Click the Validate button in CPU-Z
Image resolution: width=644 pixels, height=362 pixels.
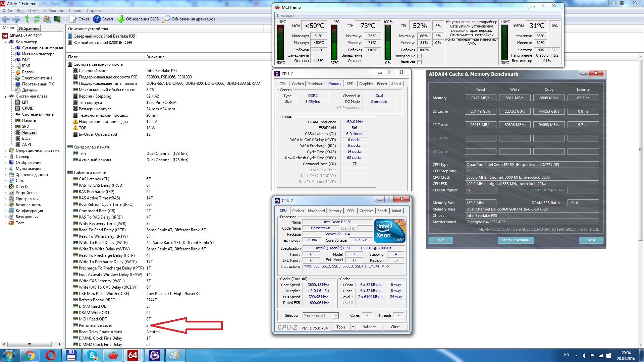click(x=369, y=327)
